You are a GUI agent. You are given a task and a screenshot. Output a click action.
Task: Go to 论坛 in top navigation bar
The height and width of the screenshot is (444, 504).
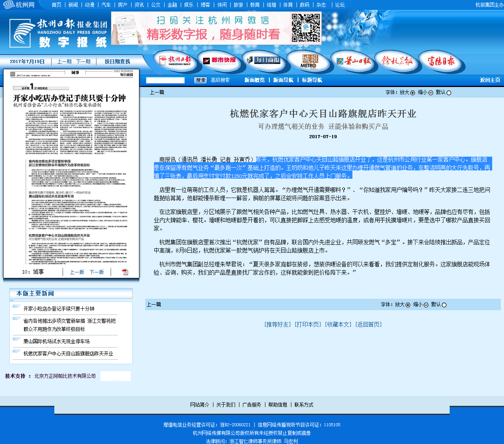click(x=340, y=5)
